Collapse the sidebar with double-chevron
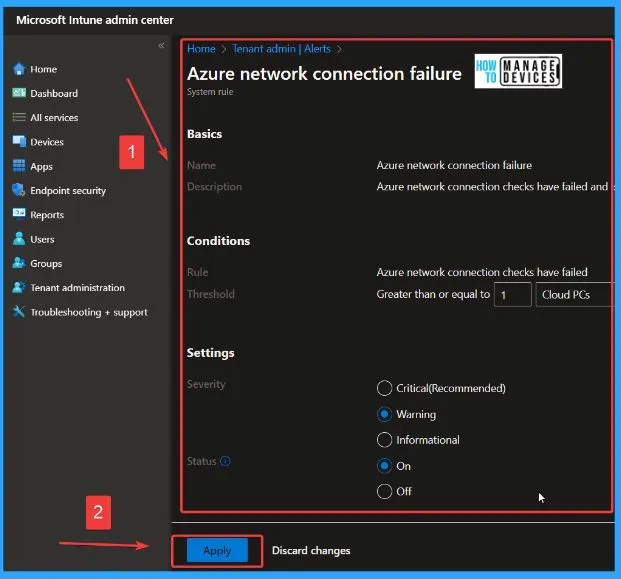This screenshot has height=579, width=621. [161, 46]
